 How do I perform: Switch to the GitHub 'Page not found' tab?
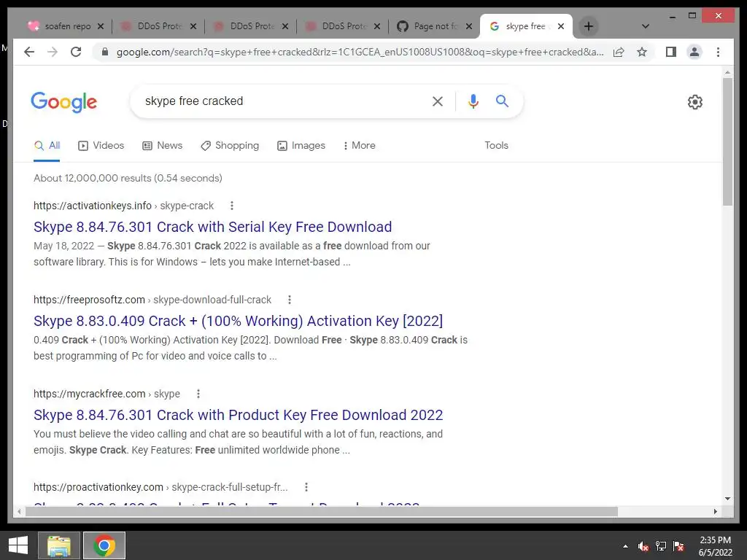[x=433, y=26]
